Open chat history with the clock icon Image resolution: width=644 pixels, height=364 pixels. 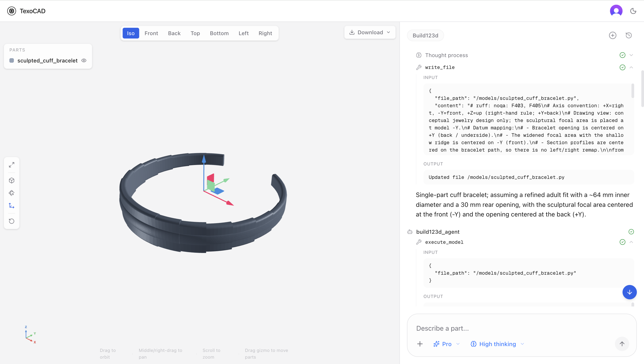click(x=629, y=35)
